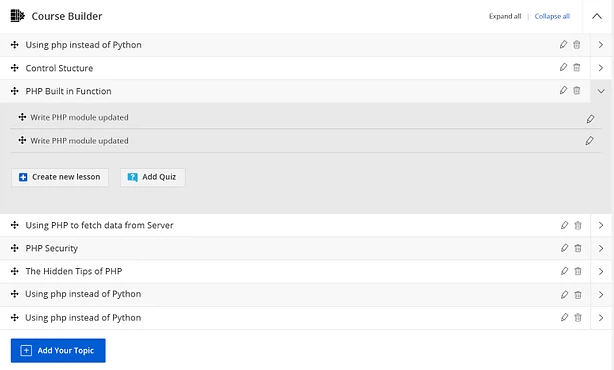Delete the PHP Security topic
Screen dimensions: 614x370
[578, 248]
